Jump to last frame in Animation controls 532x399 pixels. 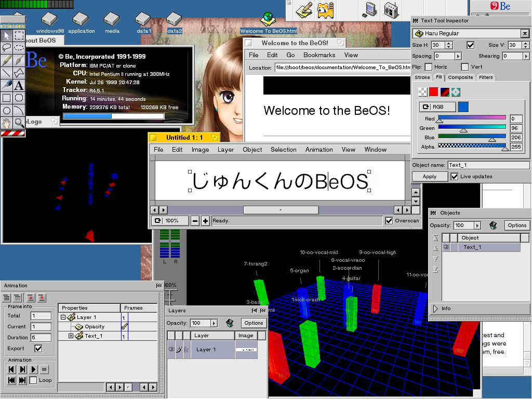(x=22, y=380)
